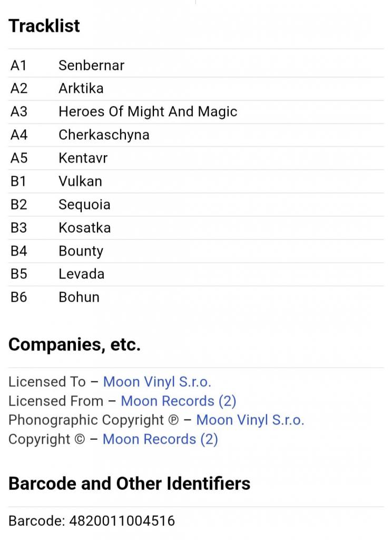Select the Kentavr track title

pyautogui.click(x=83, y=158)
